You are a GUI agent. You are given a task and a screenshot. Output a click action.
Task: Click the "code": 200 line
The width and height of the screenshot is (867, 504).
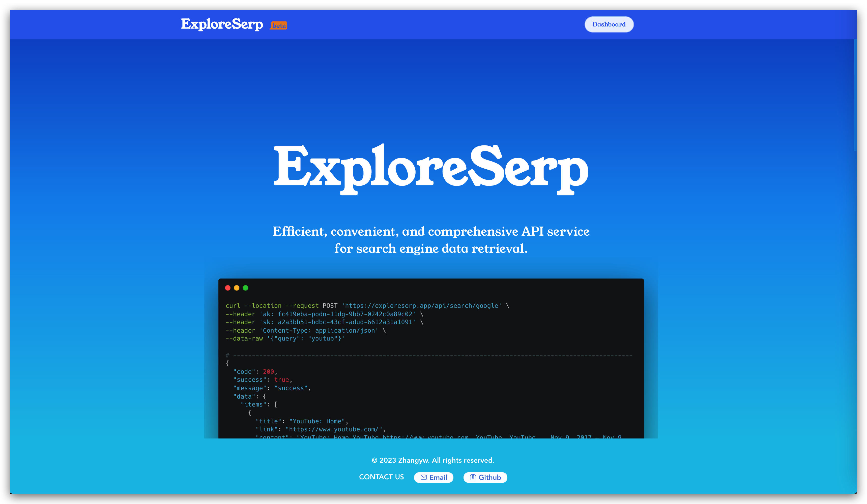(255, 372)
